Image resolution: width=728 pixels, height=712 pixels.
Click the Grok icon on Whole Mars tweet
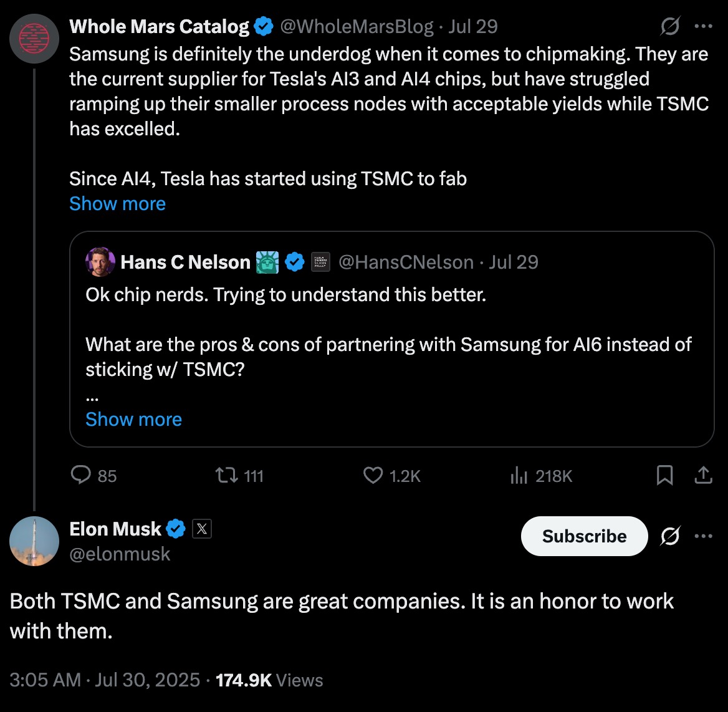[x=669, y=27]
